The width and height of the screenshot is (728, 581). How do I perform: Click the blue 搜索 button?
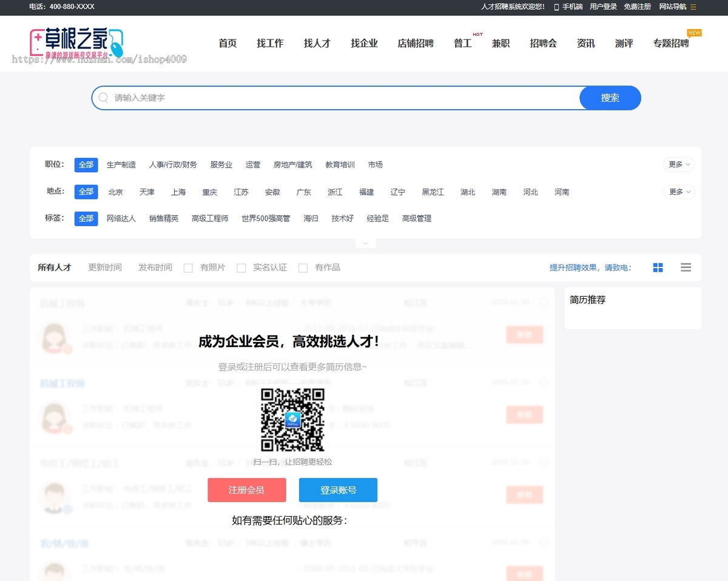[610, 98]
